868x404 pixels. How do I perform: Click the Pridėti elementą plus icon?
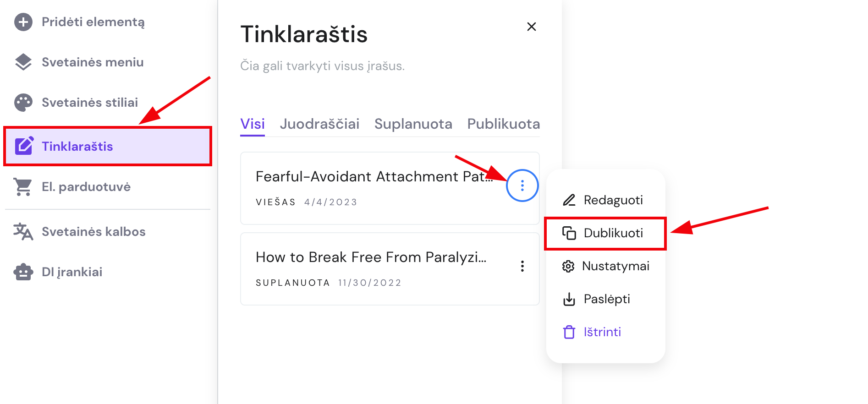point(23,22)
